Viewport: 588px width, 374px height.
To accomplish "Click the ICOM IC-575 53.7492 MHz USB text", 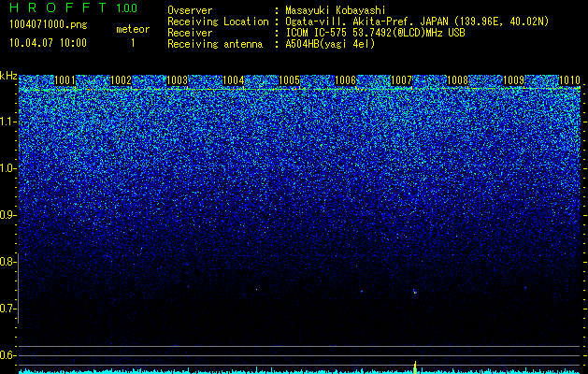I will 375,33.
